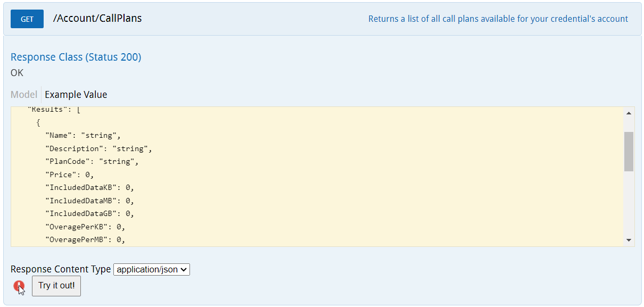Screen dimensions: 644x307
Task: Click the "PlanCode" line in example JSON
Action: click(92, 162)
